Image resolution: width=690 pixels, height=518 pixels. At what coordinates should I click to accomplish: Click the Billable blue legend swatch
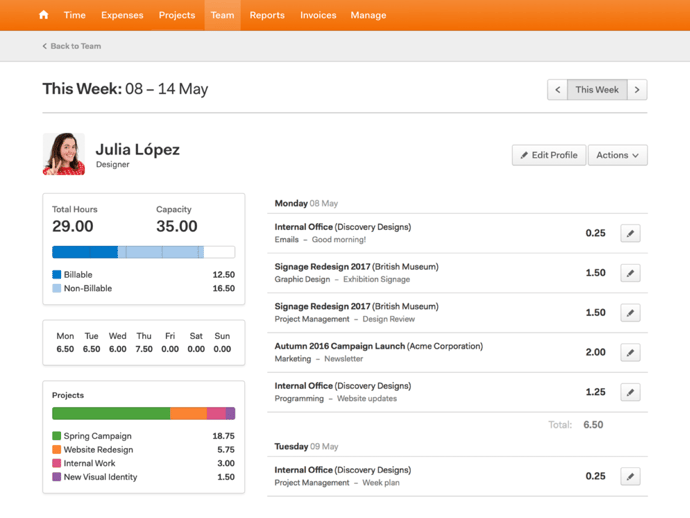pos(57,274)
